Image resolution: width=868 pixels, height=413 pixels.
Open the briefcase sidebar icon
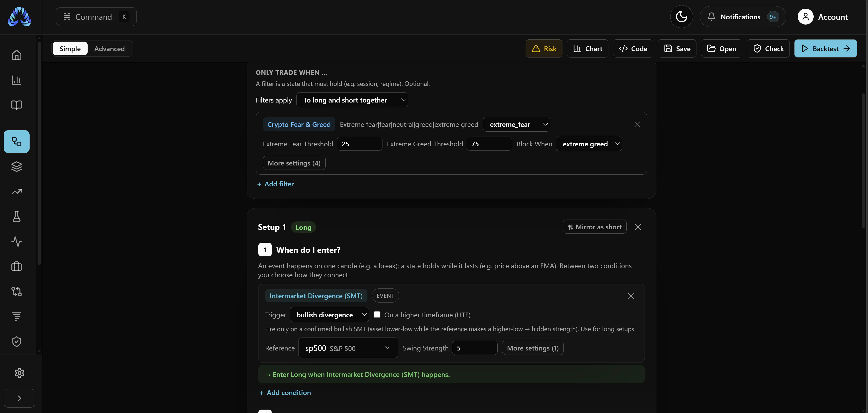point(17,267)
